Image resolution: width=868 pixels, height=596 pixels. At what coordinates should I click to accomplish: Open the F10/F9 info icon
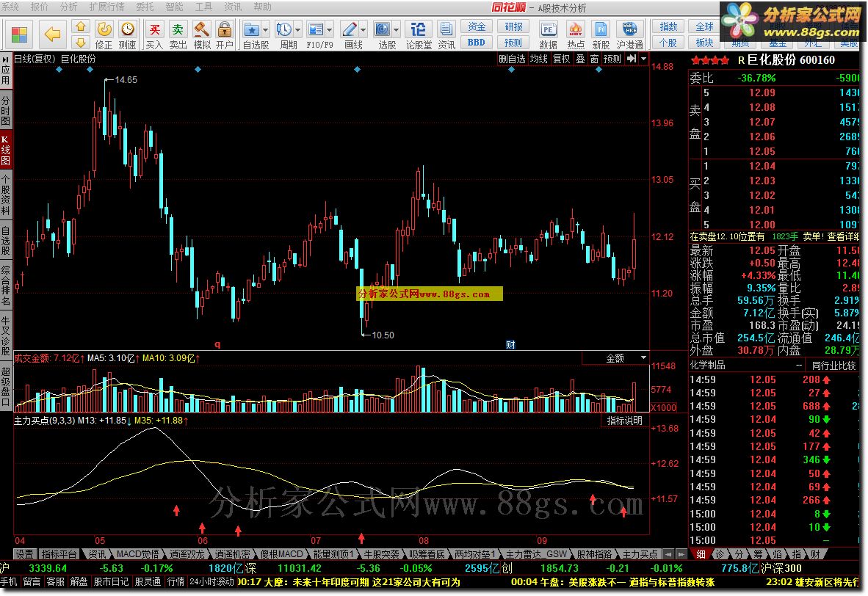point(316,29)
